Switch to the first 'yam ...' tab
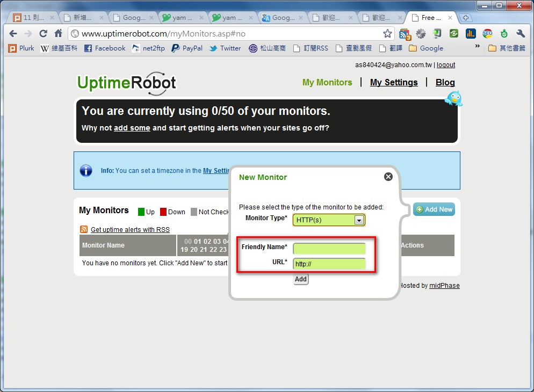This screenshot has width=534, height=392. 178,18
